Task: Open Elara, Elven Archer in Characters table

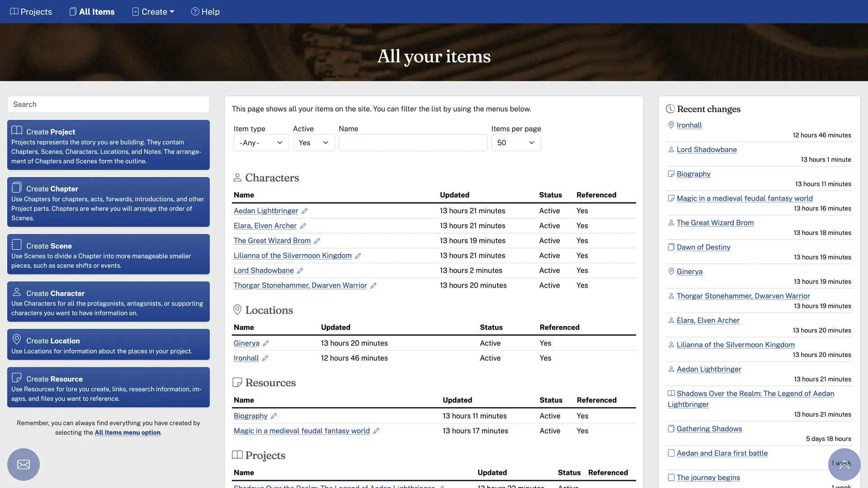Action: click(x=265, y=226)
